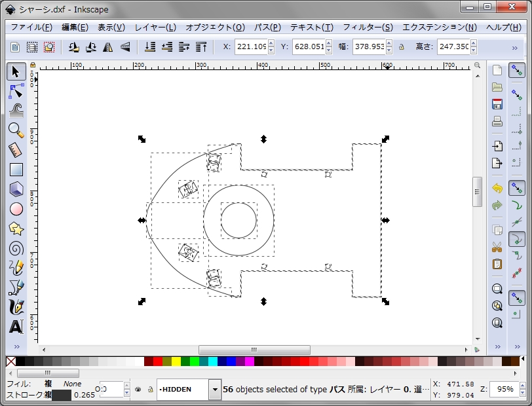Select the Selector arrow tool
The height and width of the screenshot is (406, 532).
tap(16, 71)
